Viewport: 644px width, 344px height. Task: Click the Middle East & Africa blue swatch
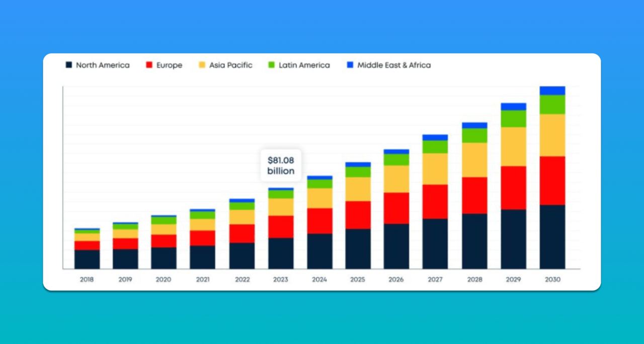point(350,65)
